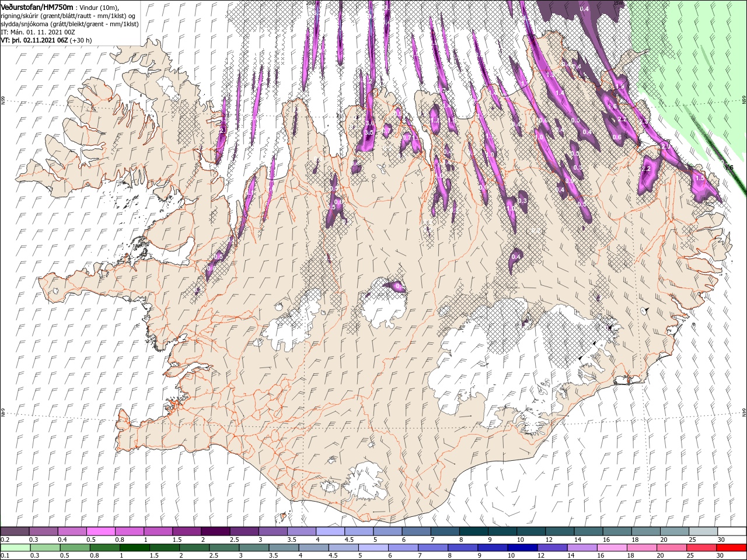747x560 pixels.
Task: Click palest green lower swatch between 0.1 and 0.3
Action: point(15,548)
